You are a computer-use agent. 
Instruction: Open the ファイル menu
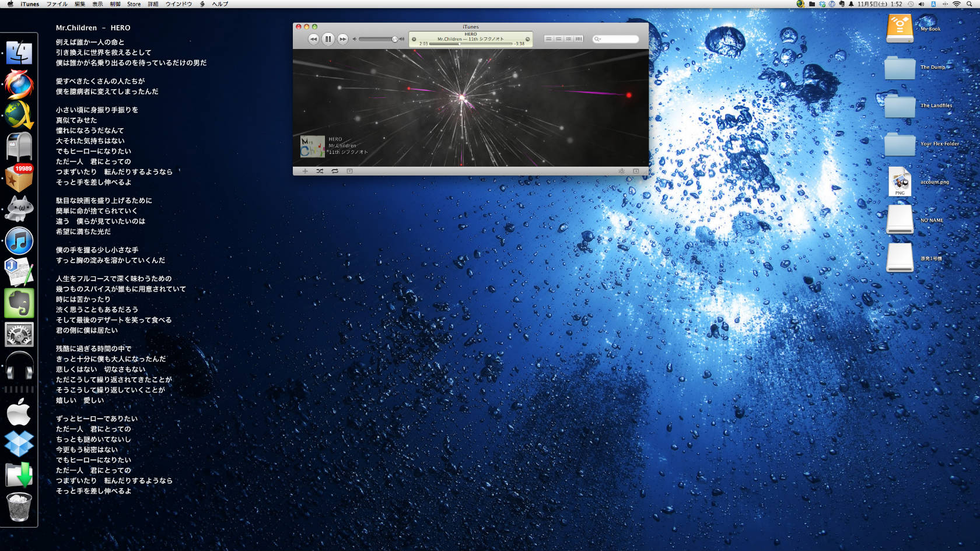(x=57, y=4)
